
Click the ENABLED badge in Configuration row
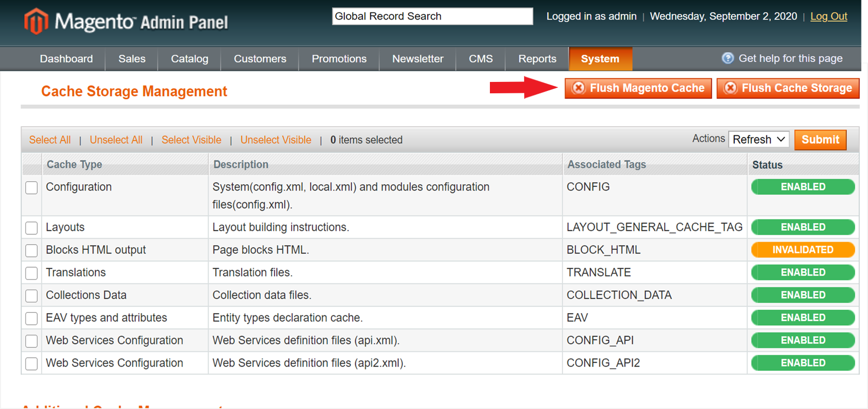pos(803,187)
